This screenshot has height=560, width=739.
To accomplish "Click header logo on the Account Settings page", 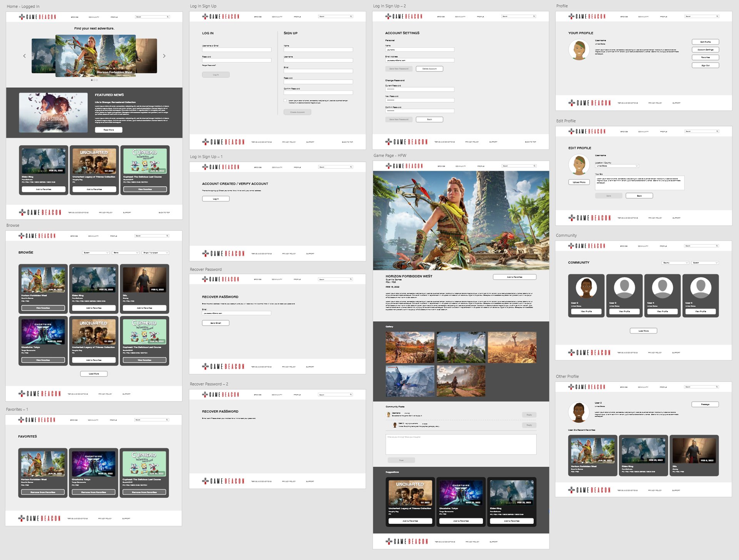I will (x=404, y=17).
